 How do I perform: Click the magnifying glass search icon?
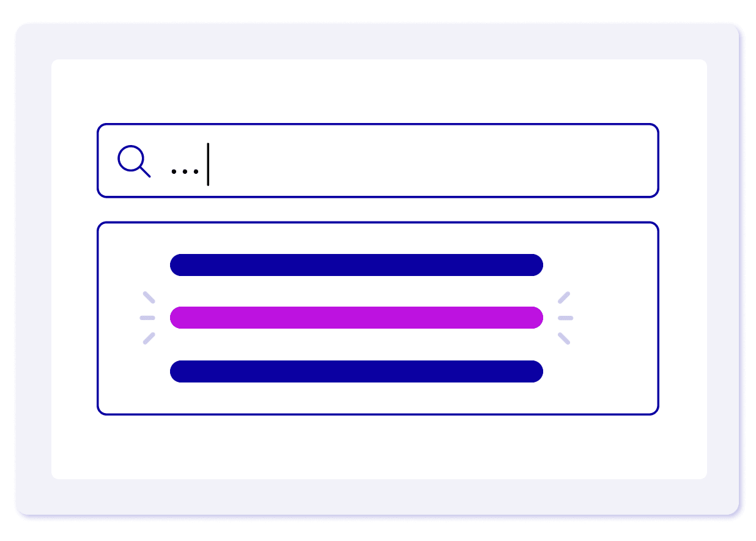[134, 162]
